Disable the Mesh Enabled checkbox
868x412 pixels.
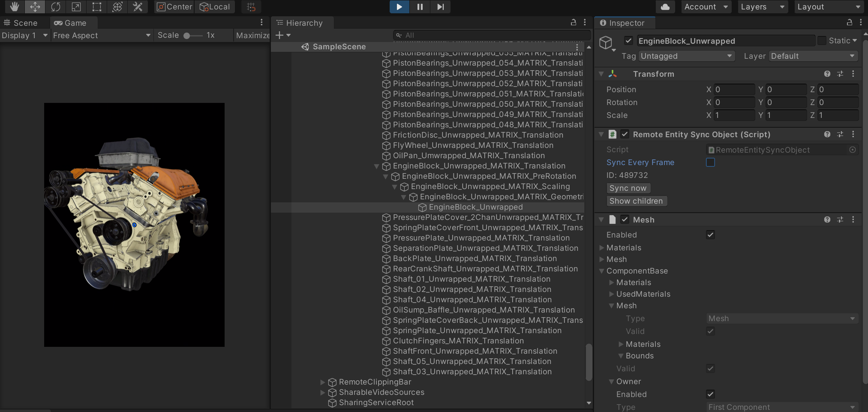pyautogui.click(x=710, y=235)
